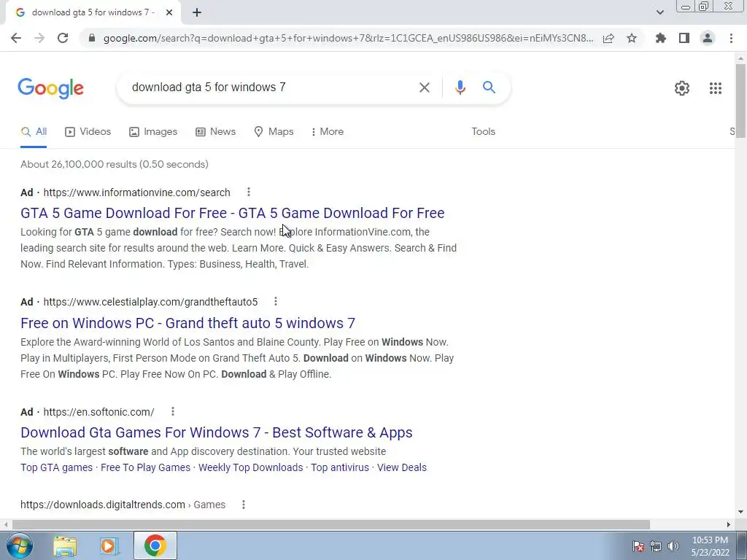Click the Google search text box
This screenshot has width=747, height=560.
pyautogui.click(x=269, y=87)
